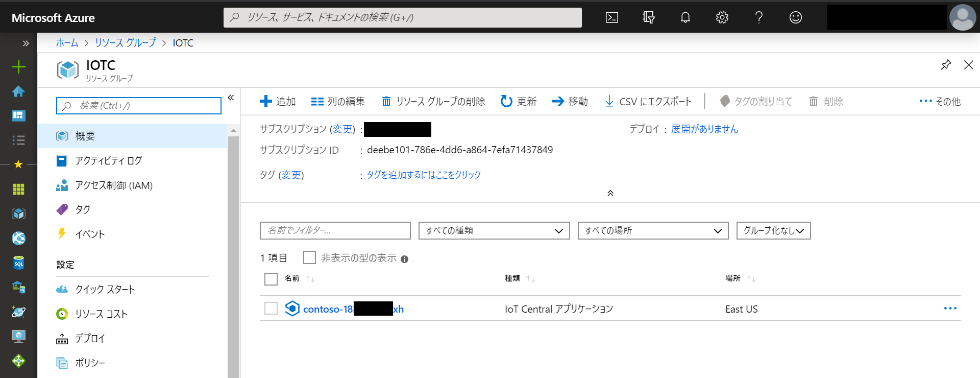The width and height of the screenshot is (980, 378).
Task: Click 展開がありません deployments link
Action: pos(704,129)
